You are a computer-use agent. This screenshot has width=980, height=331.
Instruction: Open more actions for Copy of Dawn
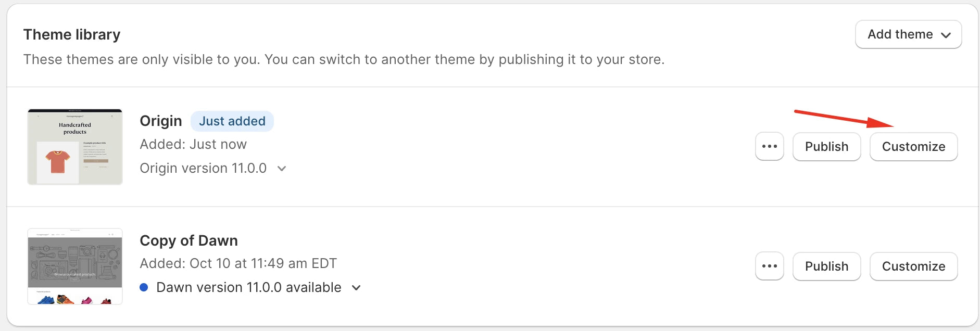[x=769, y=266]
